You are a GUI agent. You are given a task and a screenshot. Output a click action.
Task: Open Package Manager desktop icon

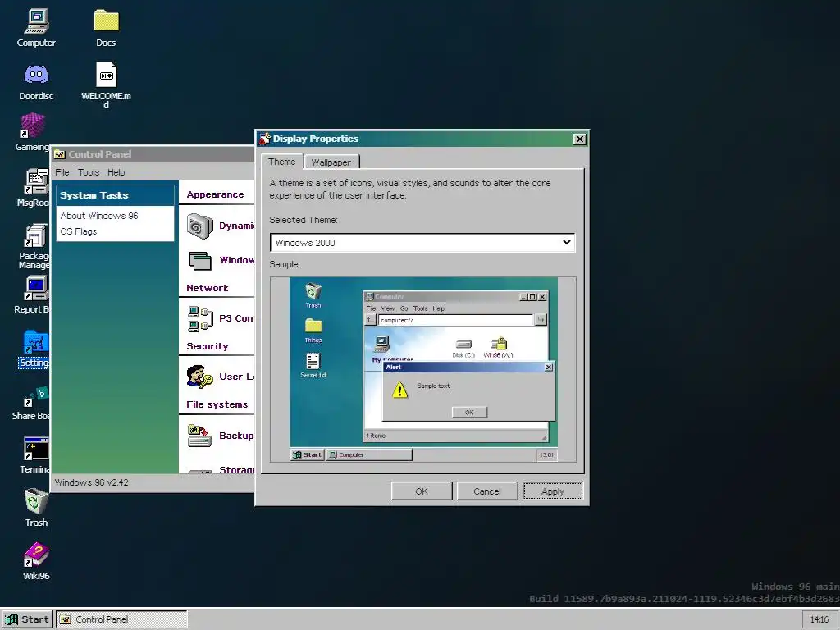tap(34, 246)
